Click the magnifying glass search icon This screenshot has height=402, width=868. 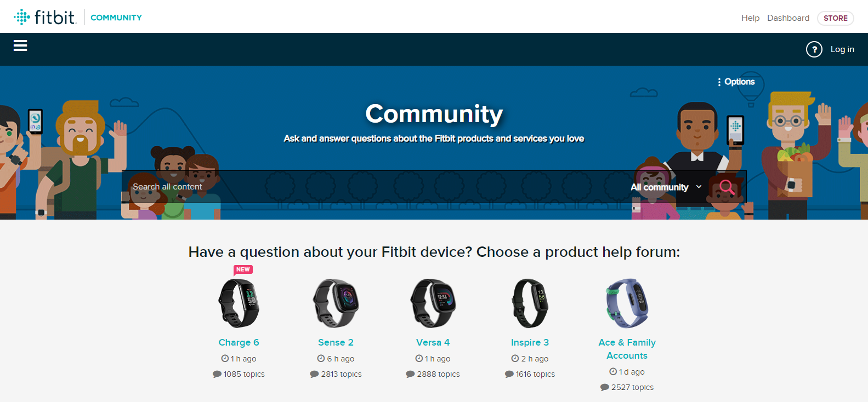[x=727, y=187]
